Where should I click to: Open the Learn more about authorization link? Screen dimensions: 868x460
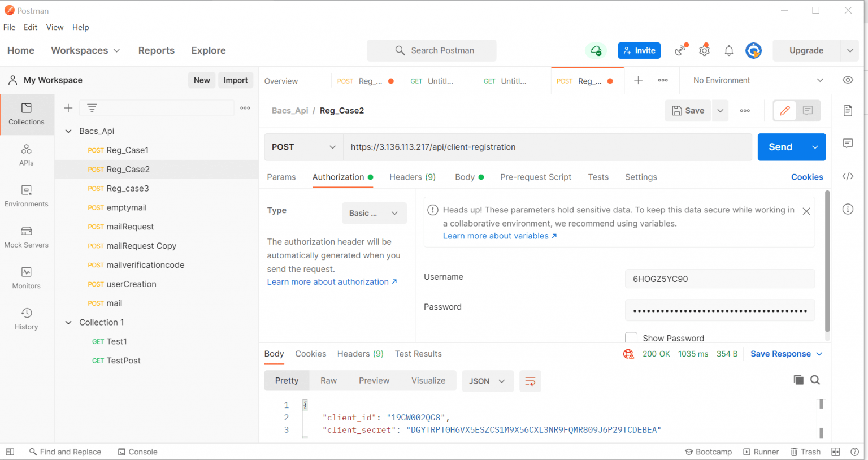(x=329, y=281)
